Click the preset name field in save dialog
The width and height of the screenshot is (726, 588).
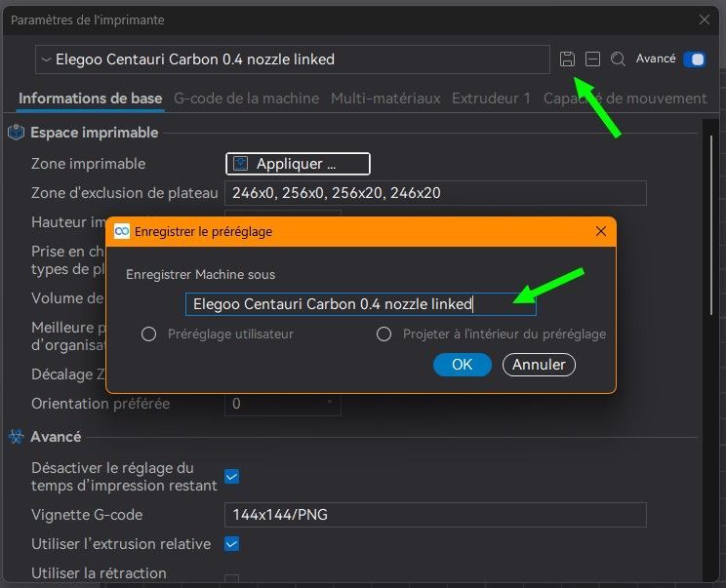point(361,304)
